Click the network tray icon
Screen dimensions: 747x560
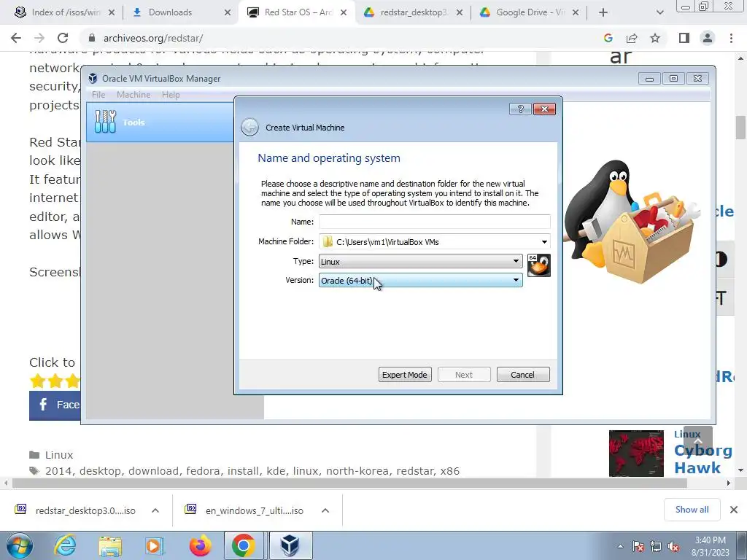point(656,547)
